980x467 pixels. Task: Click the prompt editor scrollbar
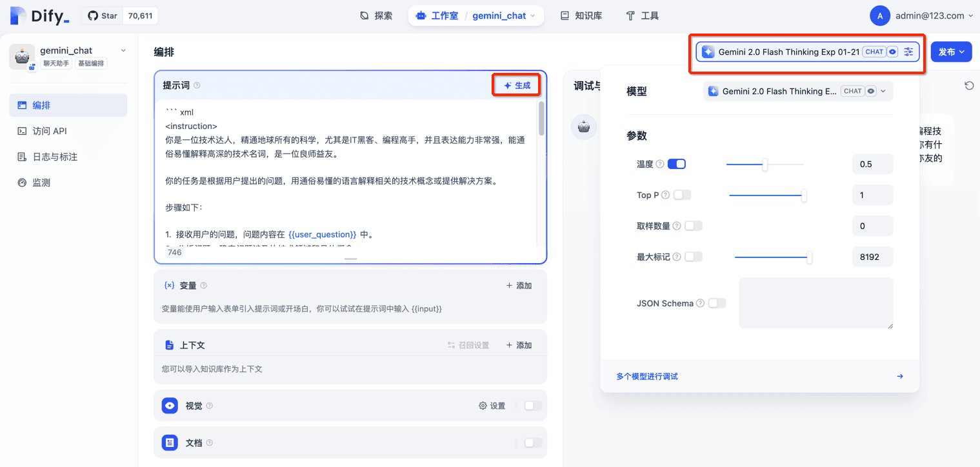coord(541,118)
